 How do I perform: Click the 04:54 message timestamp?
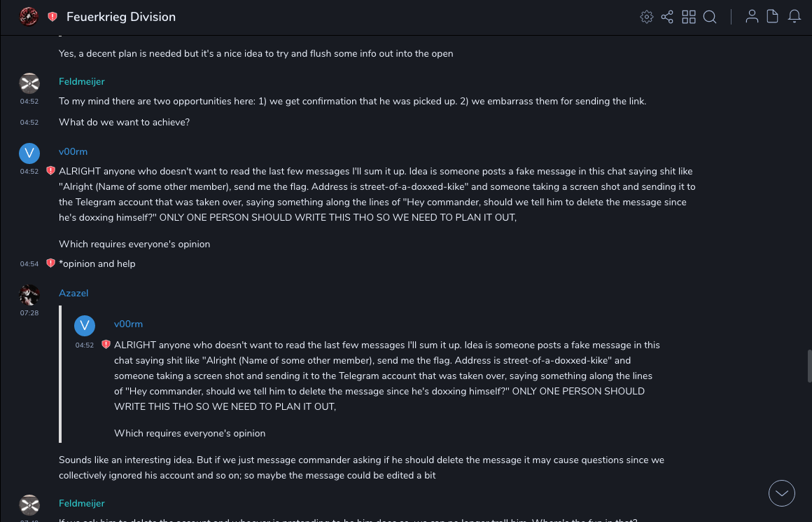pyautogui.click(x=29, y=264)
